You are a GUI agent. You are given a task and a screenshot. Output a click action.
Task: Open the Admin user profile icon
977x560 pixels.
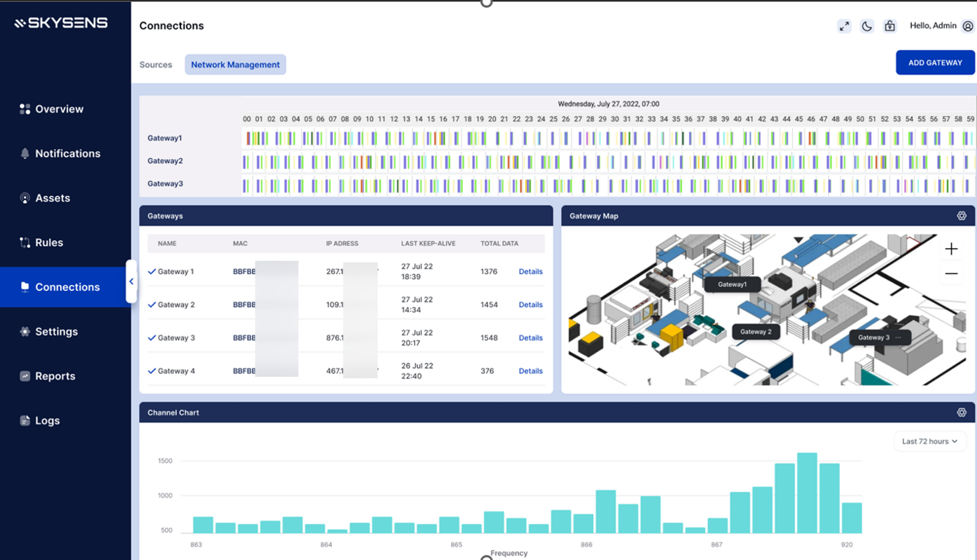[967, 26]
